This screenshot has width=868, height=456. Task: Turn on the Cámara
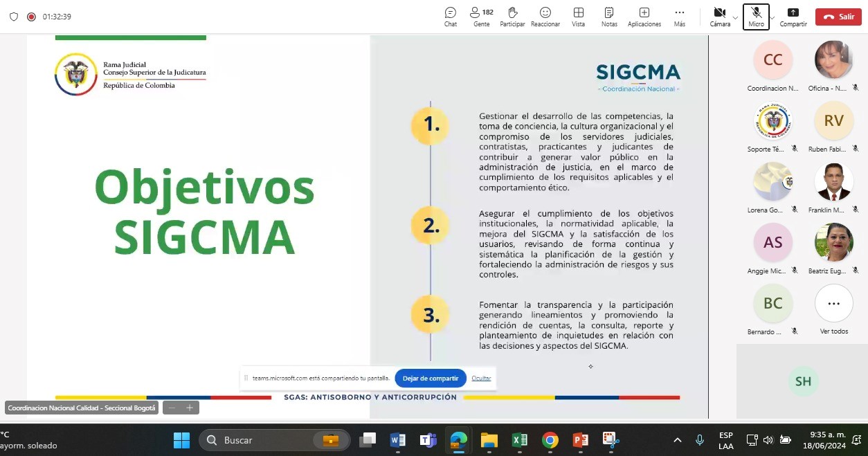click(x=720, y=17)
